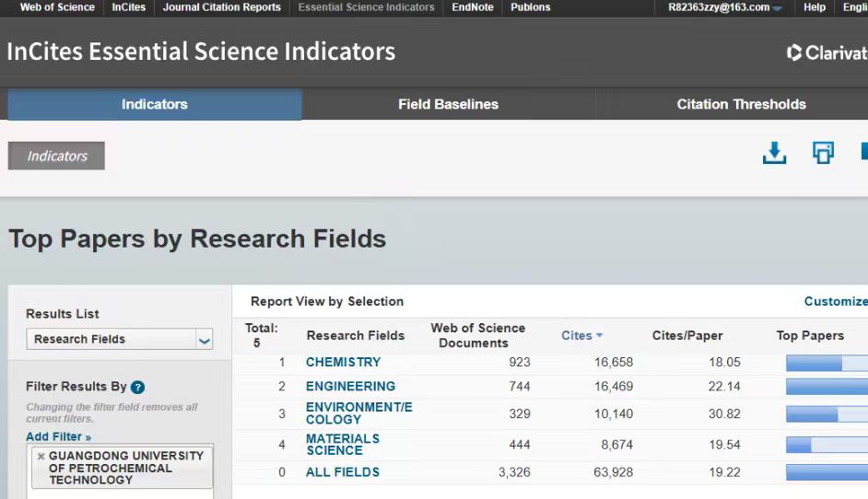Select the Engineering cites value 16,469
This screenshot has width=868, height=499.
point(614,386)
